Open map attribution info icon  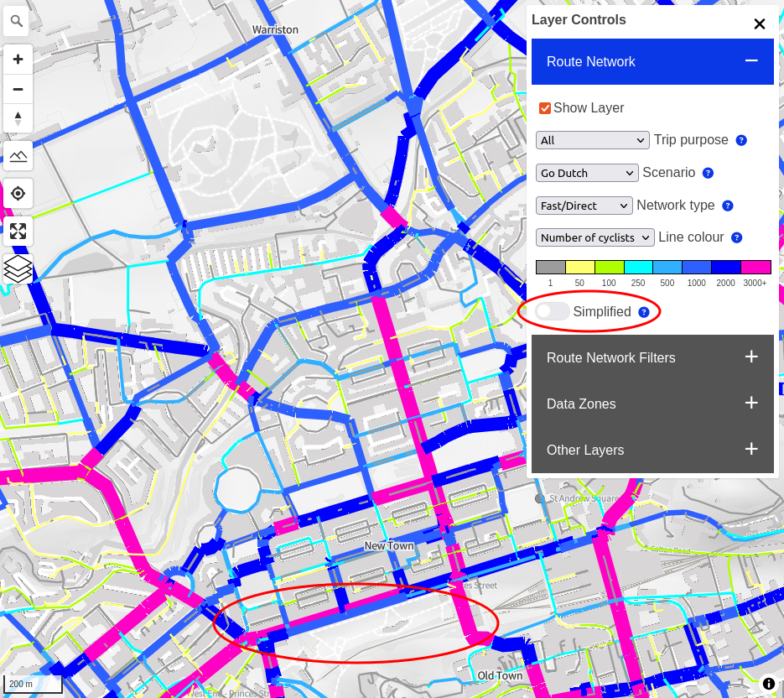[x=768, y=684]
